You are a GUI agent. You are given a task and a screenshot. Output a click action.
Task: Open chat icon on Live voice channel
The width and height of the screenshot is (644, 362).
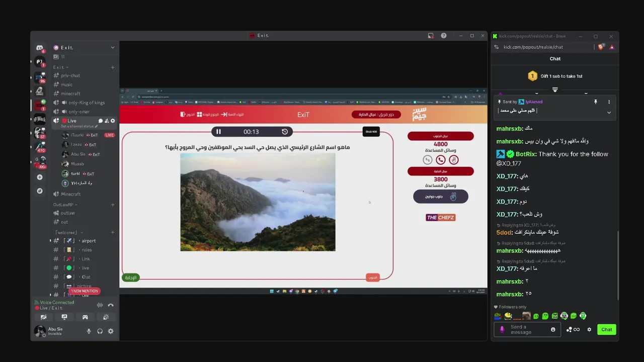pos(100,121)
